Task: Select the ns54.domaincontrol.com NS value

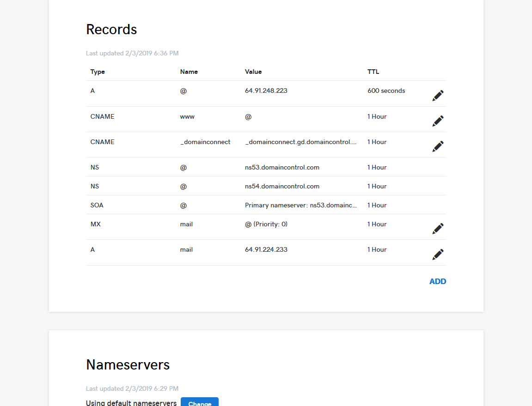Action: (282, 186)
